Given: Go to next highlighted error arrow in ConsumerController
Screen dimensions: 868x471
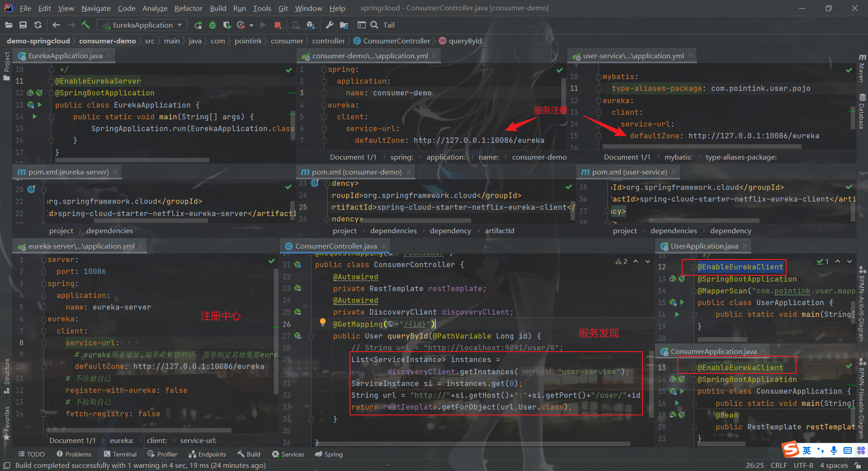Looking at the screenshot, I should [647, 261].
